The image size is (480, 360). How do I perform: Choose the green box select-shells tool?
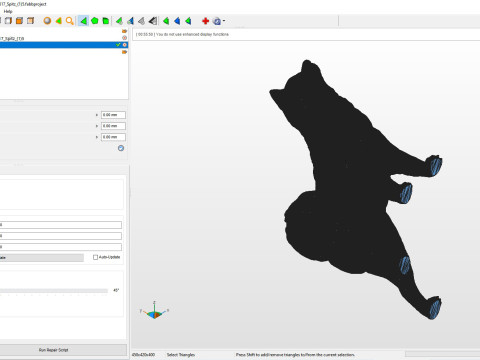click(x=106, y=21)
